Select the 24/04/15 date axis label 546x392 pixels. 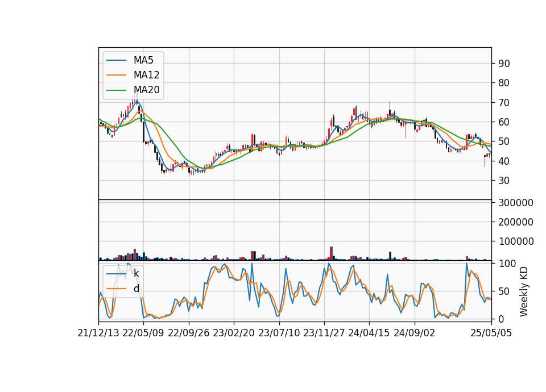point(369,333)
